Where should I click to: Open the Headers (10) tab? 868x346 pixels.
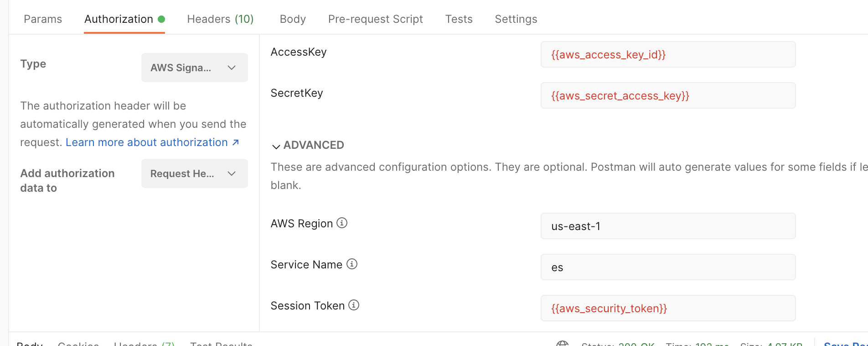click(x=220, y=19)
